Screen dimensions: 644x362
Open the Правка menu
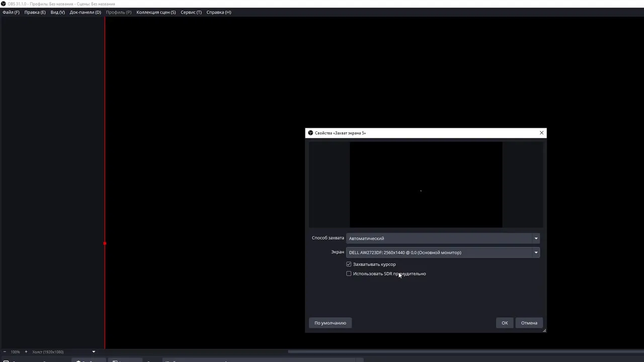[35, 12]
